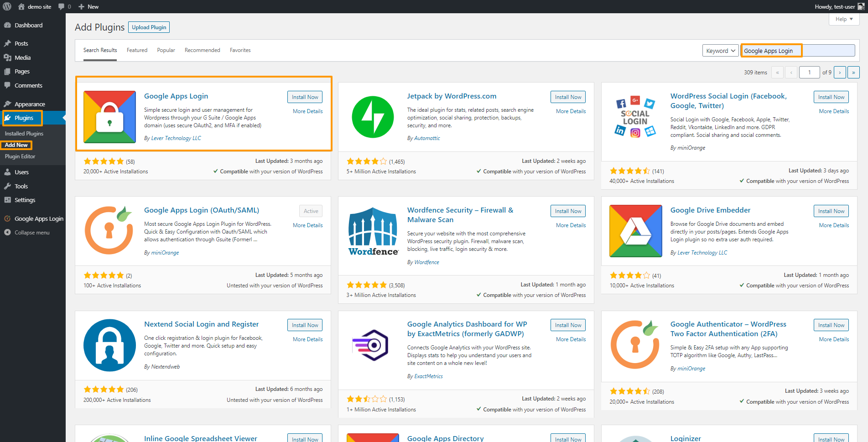View More Details for Google Drive Embedder
This screenshot has width=868, height=442.
coord(834,225)
